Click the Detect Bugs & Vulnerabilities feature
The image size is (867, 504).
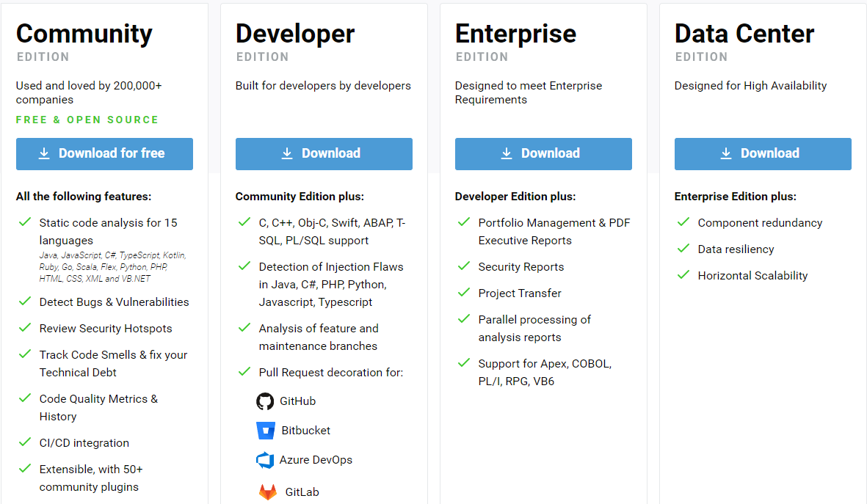[x=114, y=302]
